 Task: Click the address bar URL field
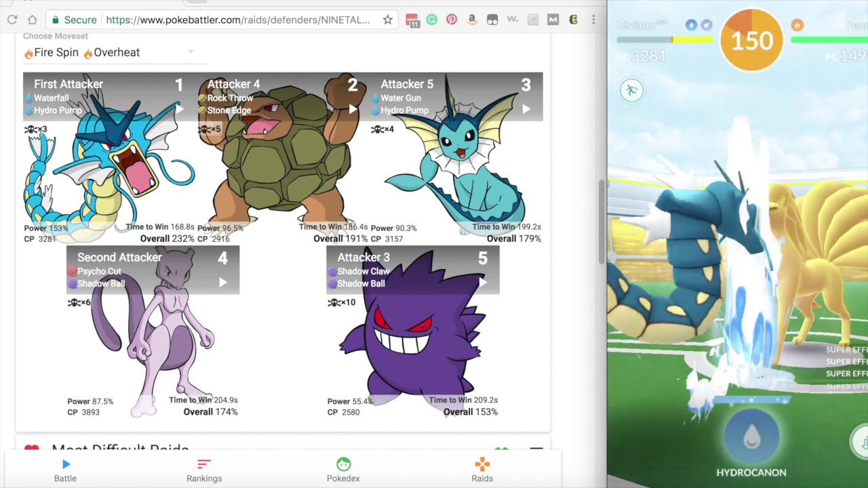click(238, 20)
